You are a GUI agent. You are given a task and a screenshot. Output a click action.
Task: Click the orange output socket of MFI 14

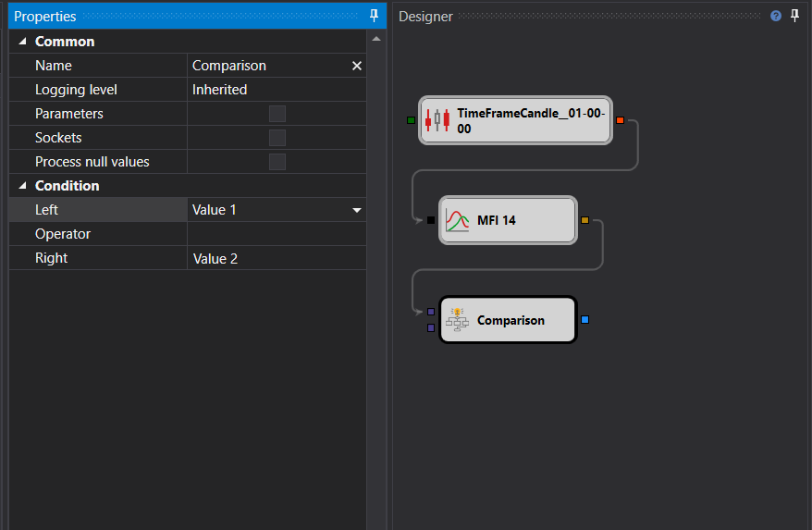(x=584, y=220)
